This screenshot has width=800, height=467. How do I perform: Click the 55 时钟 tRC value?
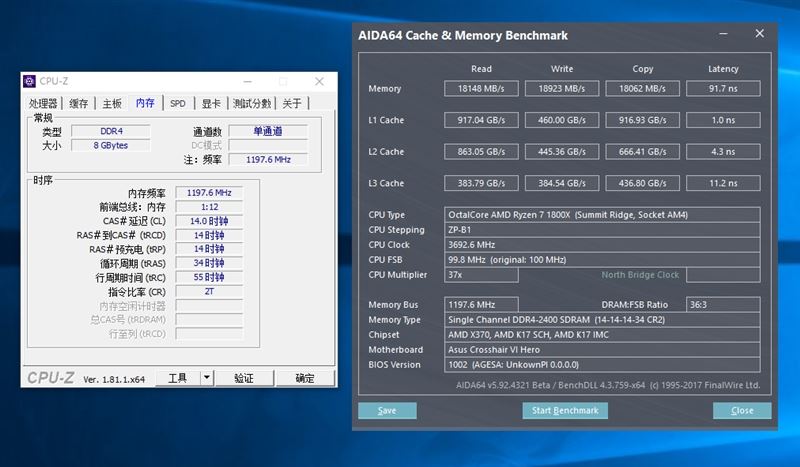point(209,277)
